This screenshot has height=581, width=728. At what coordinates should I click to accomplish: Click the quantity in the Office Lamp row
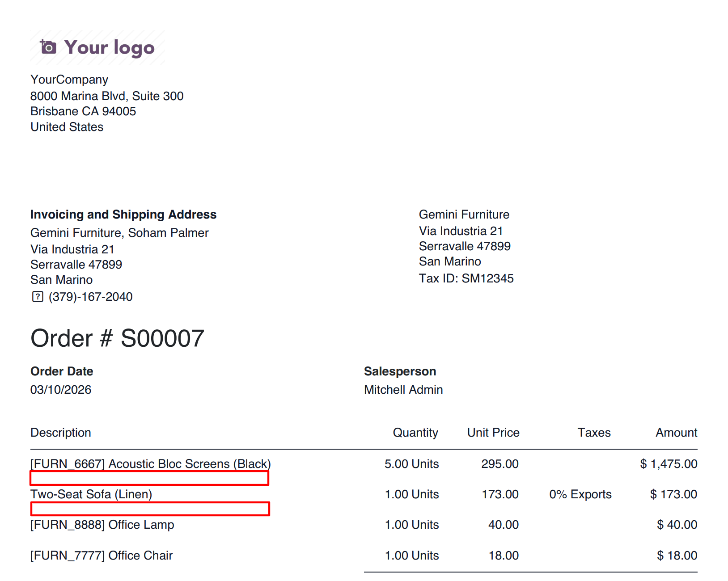412,525
